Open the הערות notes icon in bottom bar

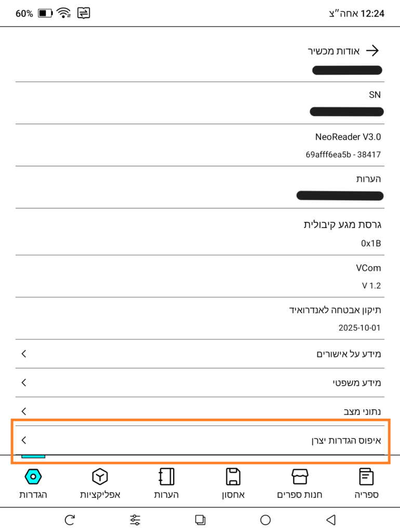tap(166, 483)
